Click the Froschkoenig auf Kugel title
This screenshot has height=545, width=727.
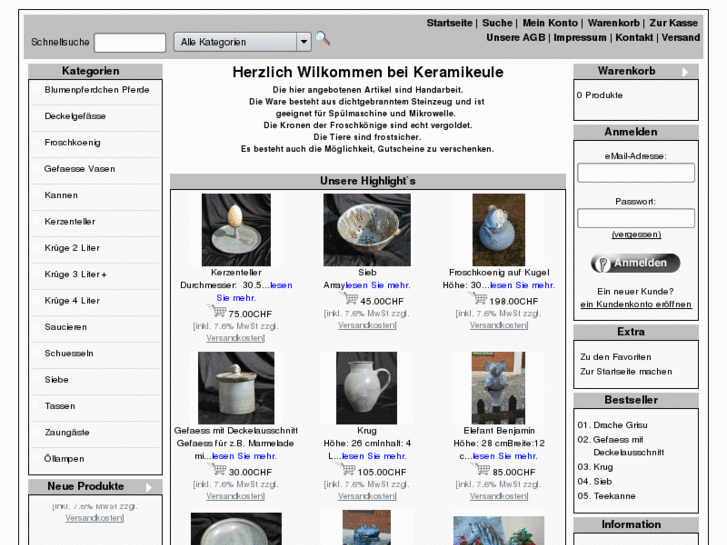pos(499,273)
